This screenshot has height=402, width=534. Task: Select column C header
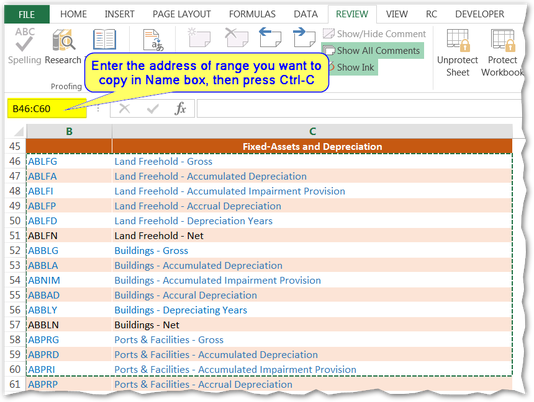click(312, 131)
